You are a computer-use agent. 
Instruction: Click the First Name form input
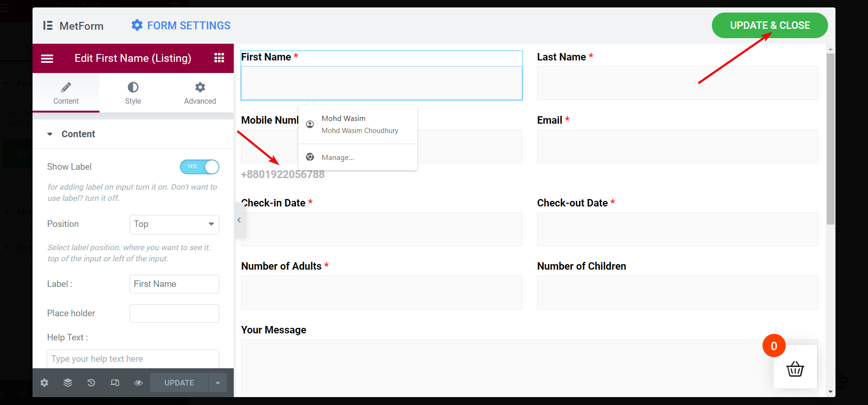coord(381,83)
